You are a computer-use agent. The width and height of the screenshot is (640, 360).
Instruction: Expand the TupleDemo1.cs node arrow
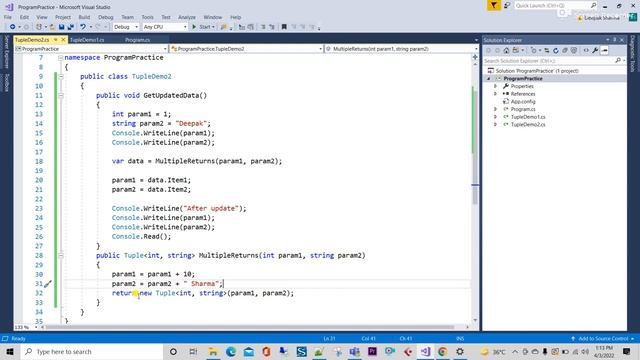[496, 117]
